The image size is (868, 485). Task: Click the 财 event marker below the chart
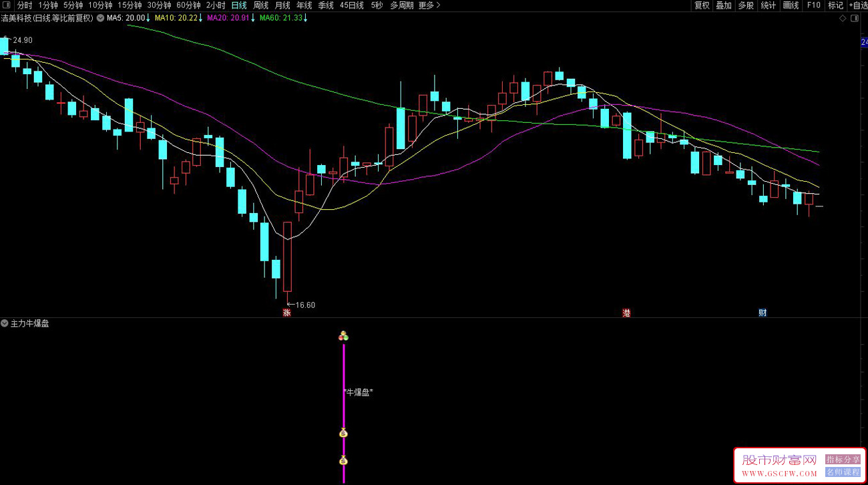tap(763, 313)
